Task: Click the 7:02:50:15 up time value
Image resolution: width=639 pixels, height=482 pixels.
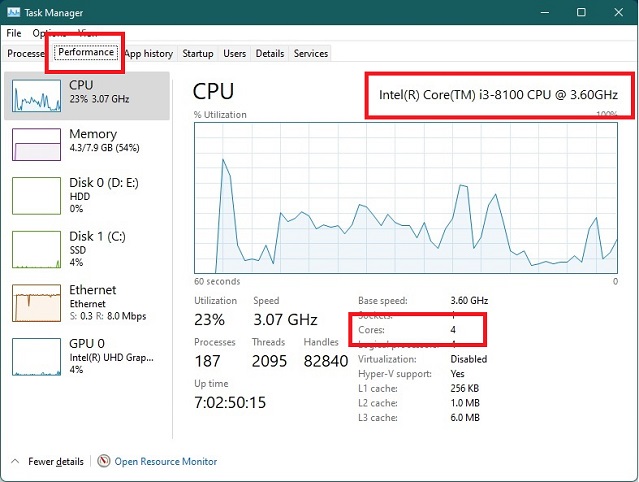Action: [x=230, y=403]
